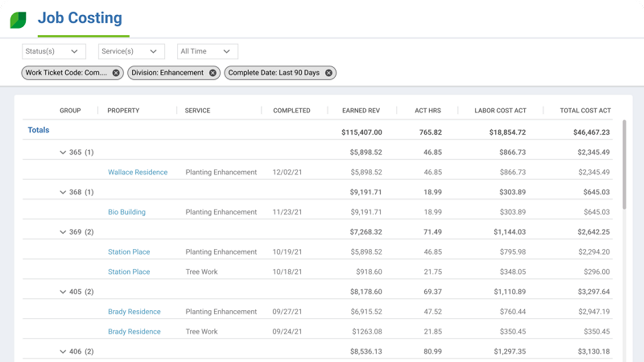Collapse group 406 chevron
This screenshot has height=362, width=644.
click(63, 352)
